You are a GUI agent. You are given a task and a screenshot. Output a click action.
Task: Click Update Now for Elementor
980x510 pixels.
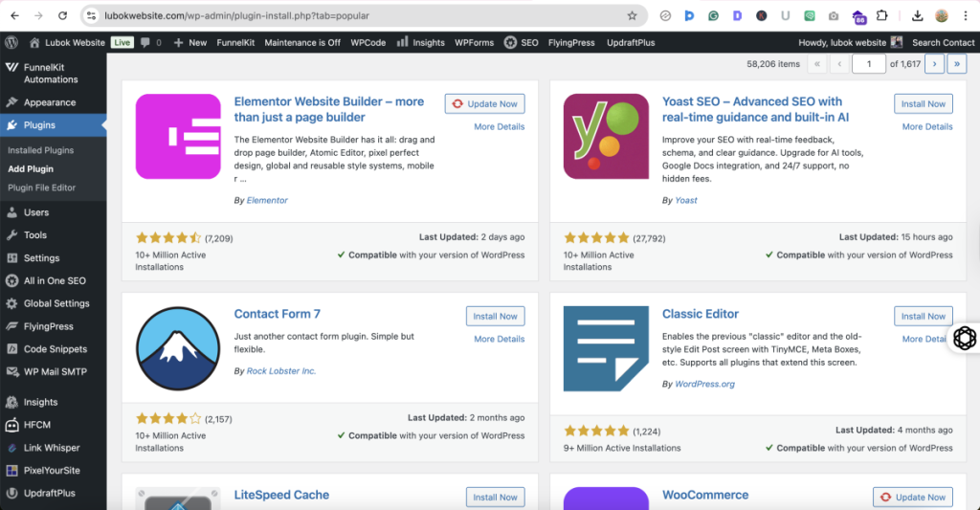pos(484,103)
